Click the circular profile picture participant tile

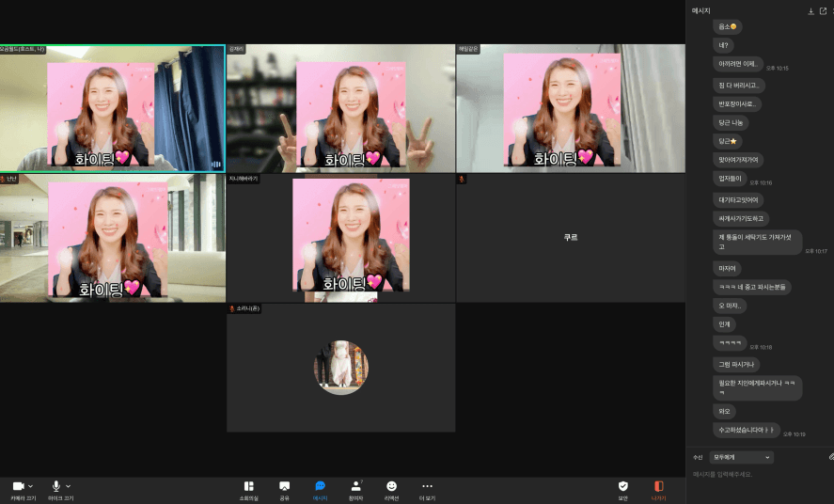tap(340, 368)
